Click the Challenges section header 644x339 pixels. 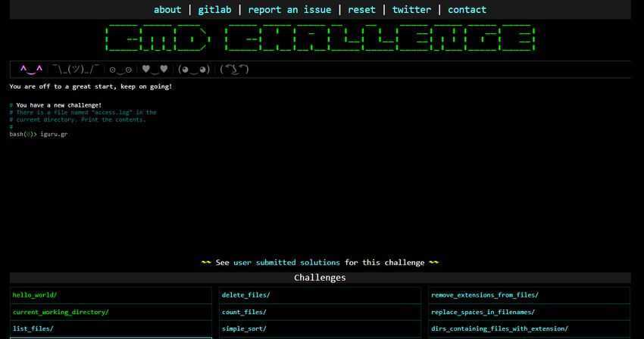click(x=320, y=278)
